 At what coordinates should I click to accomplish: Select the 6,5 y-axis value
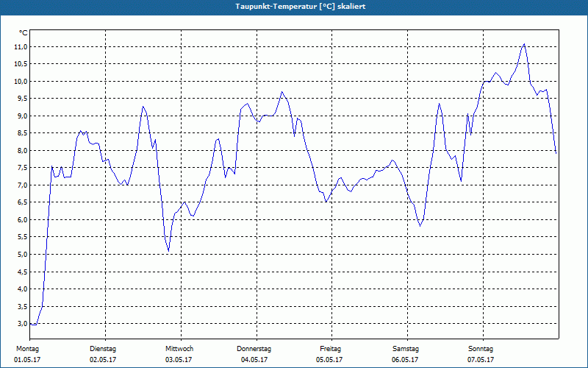[x=22, y=202]
